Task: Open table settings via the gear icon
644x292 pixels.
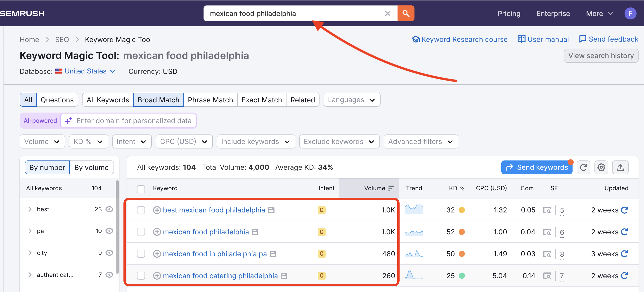Action: pos(601,167)
